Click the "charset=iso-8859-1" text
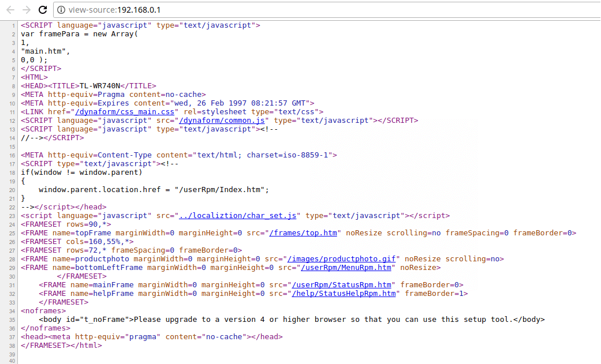Viewport: 601px width, 364px height. point(287,155)
